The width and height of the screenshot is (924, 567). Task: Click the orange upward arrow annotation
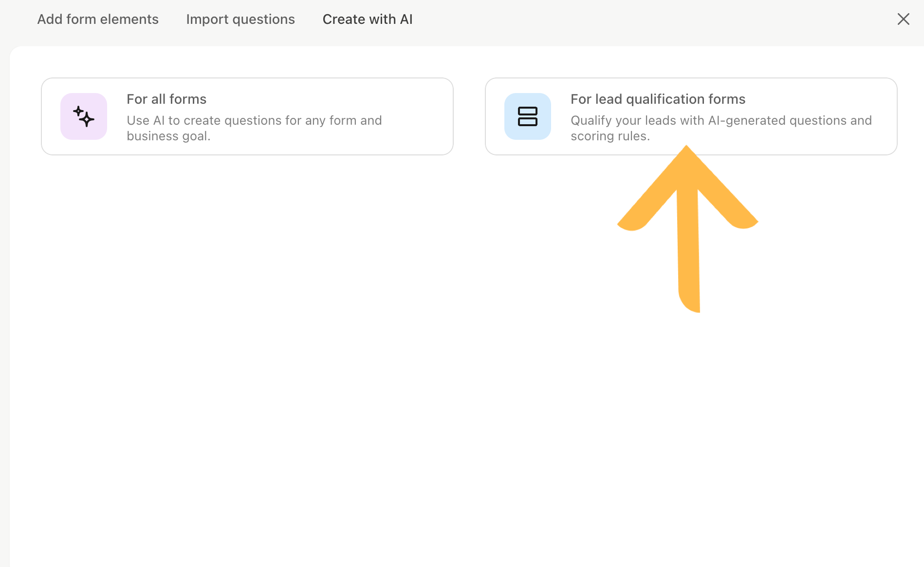[687, 229]
